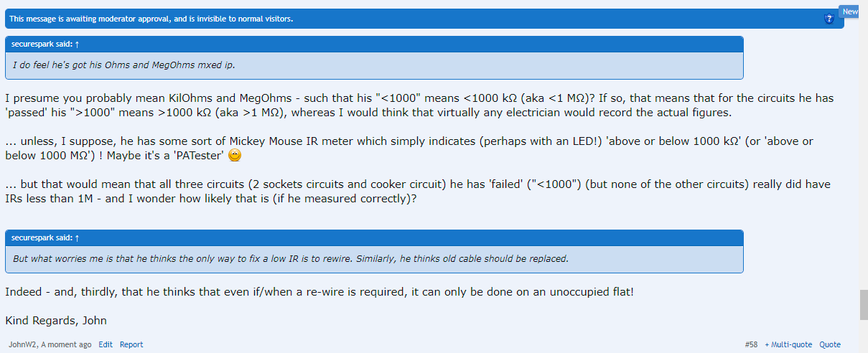Toggle + Multi-quote for this post
This screenshot has height=353, width=868.
coord(788,344)
